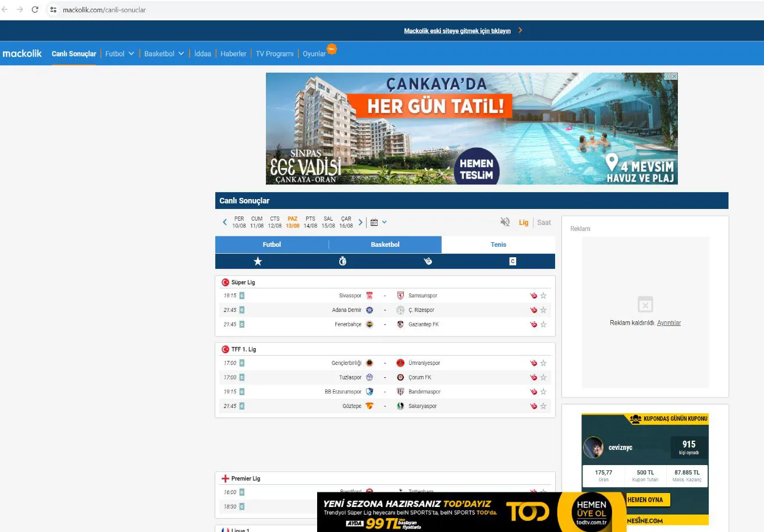Click the Samsunspor team logo

point(400,296)
